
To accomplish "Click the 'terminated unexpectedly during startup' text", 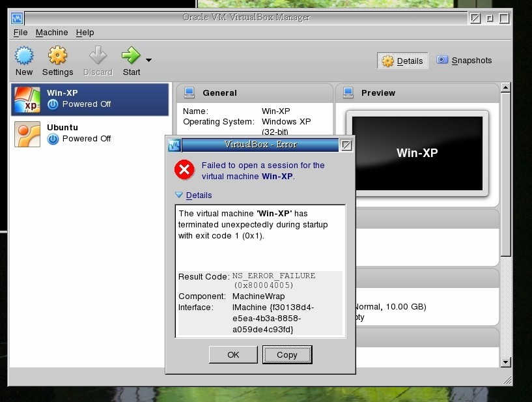I will coord(253,225).
